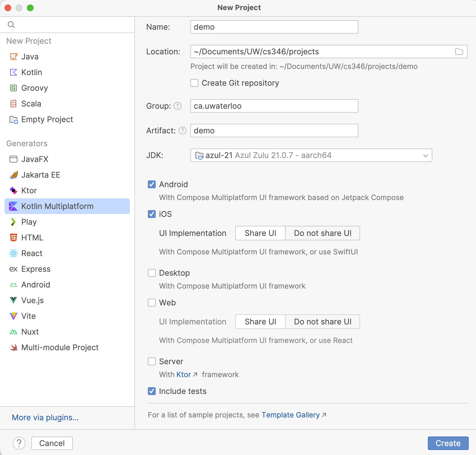Viewport: 476px width, 455px height.
Task: Select Share UI for iOS implementation
Action: click(260, 233)
